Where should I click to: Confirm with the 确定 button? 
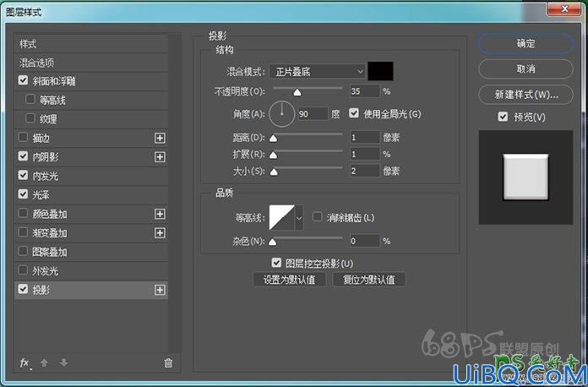(x=525, y=43)
